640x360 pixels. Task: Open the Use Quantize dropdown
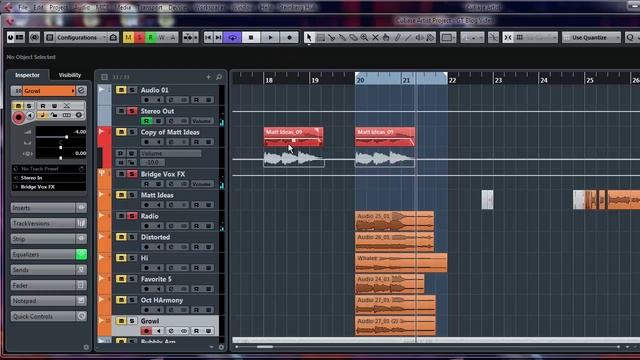point(591,38)
